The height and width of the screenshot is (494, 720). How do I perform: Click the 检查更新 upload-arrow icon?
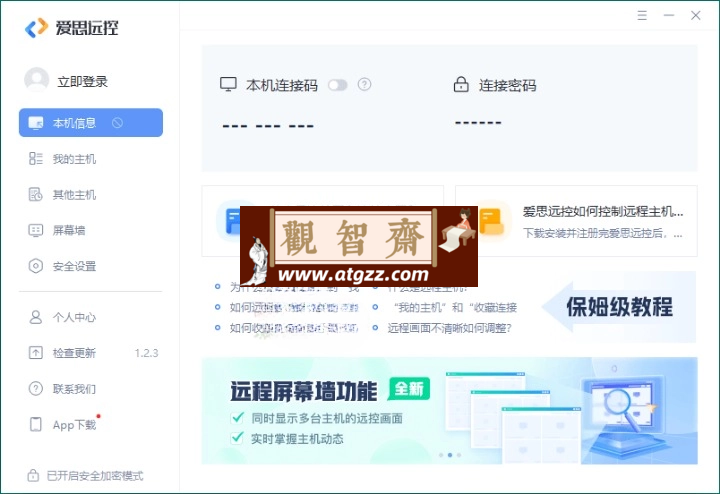36,353
